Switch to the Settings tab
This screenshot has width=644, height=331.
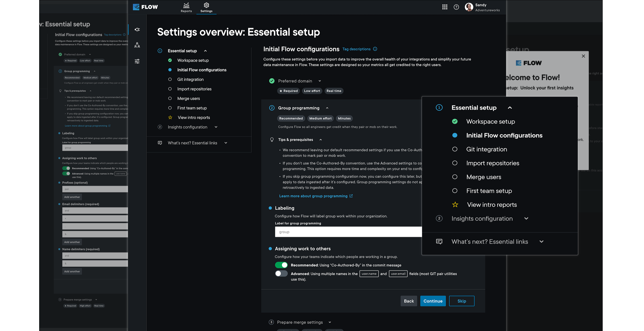coord(206,8)
